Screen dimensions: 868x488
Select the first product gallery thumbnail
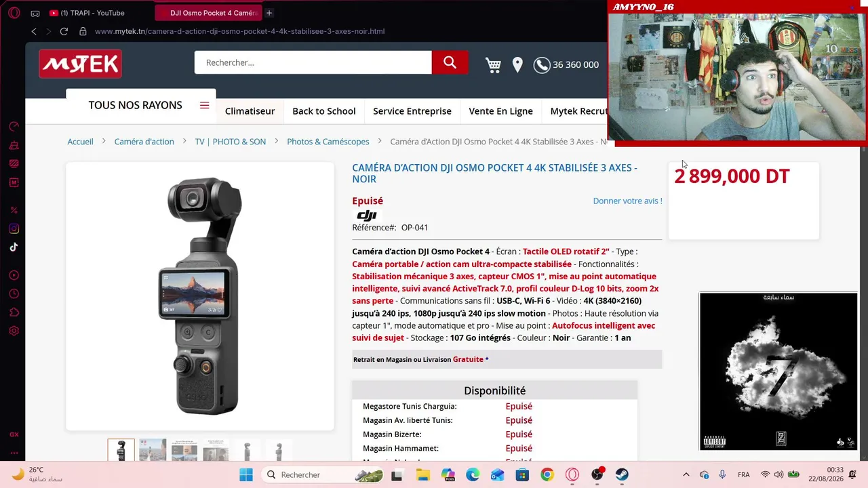pos(121,450)
